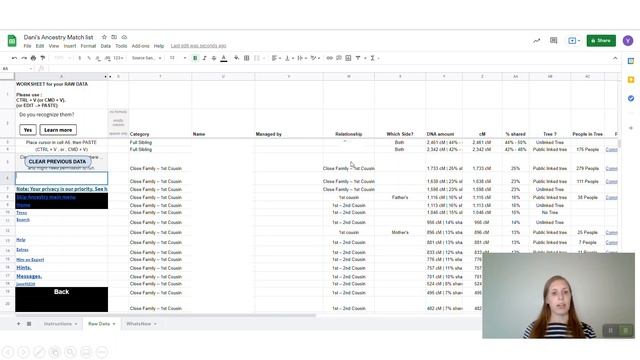Image resolution: width=640 pixels, height=360 pixels.
Task: Open the Insert menu
Action: (70, 46)
